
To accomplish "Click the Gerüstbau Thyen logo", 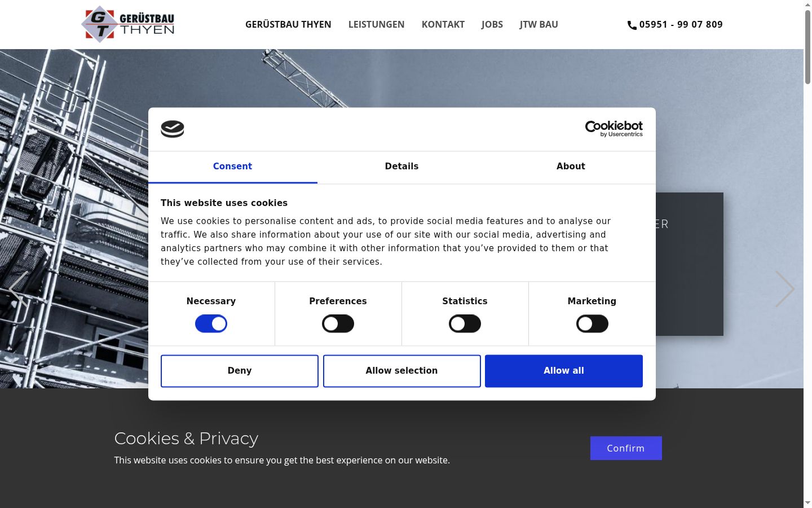I will pyautogui.click(x=128, y=24).
